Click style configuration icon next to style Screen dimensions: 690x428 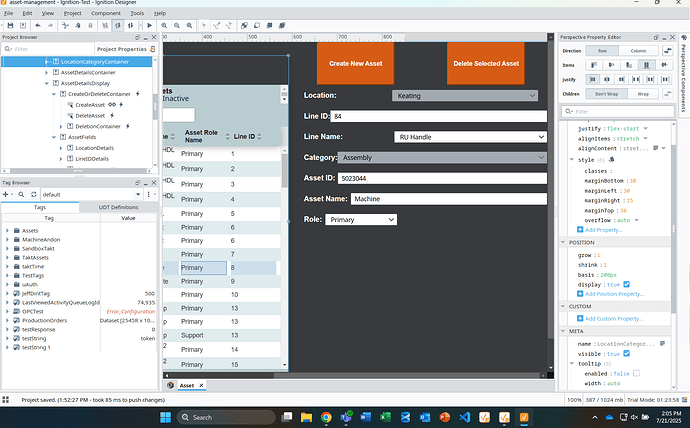point(611,160)
